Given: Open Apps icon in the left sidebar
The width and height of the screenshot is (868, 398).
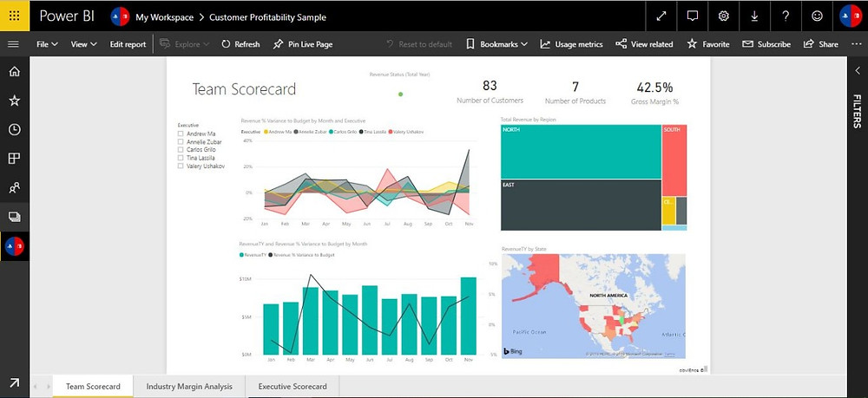Looking at the screenshot, I should [x=15, y=159].
